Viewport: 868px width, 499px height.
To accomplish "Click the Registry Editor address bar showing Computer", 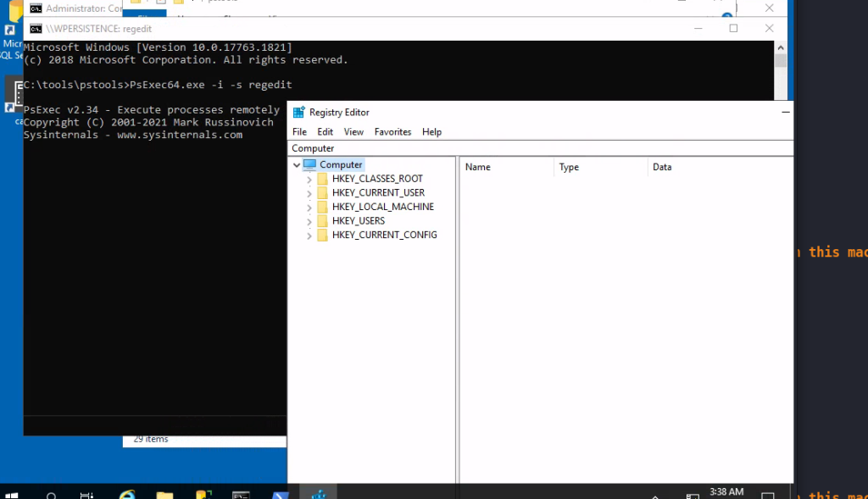I will [540, 148].
